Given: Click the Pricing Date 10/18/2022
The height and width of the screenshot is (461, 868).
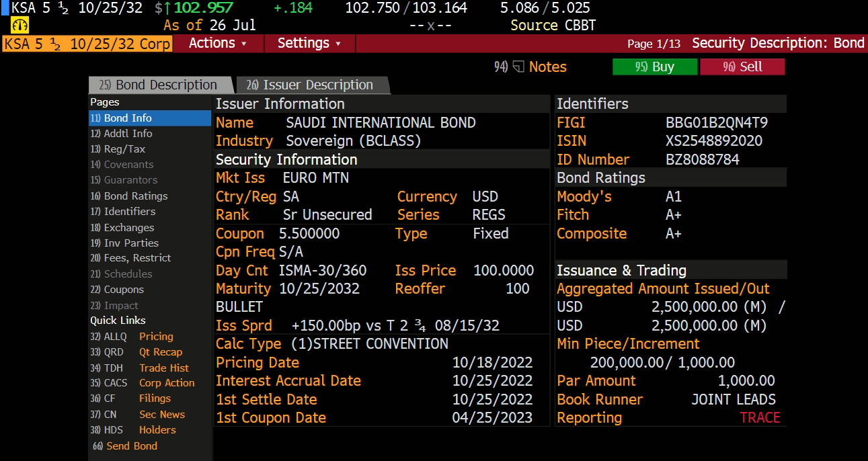Looking at the screenshot, I should pos(492,363).
